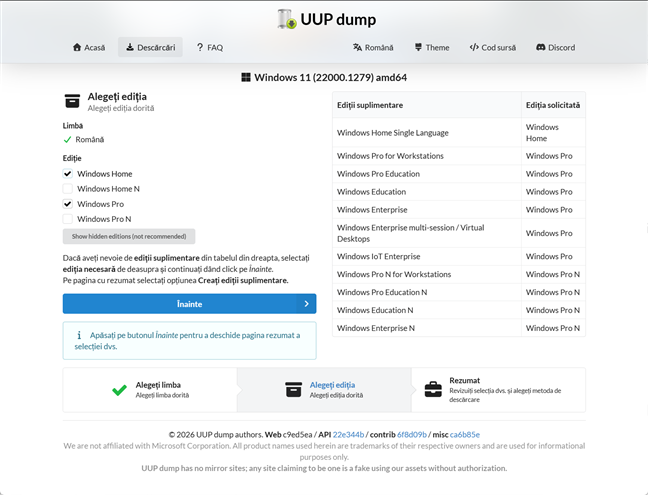The width and height of the screenshot is (648, 495).
Task: Click the FAQ question mark icon
Action: (200, 47)
